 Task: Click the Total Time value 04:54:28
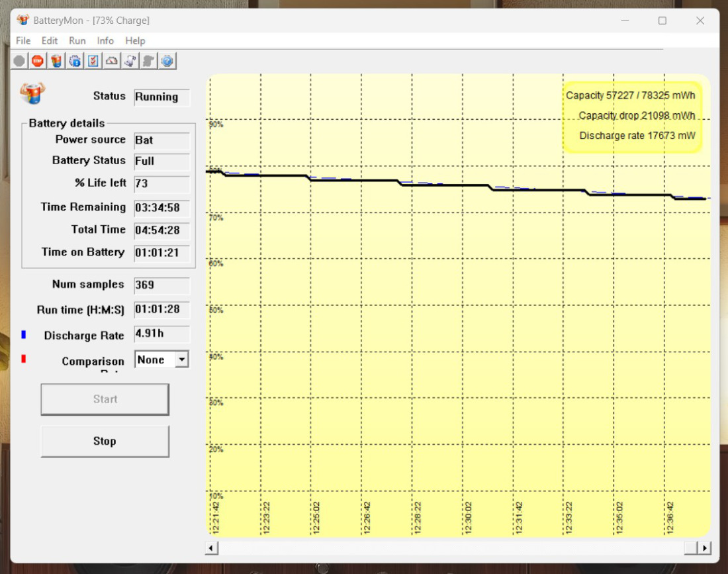tap(161, 230)
